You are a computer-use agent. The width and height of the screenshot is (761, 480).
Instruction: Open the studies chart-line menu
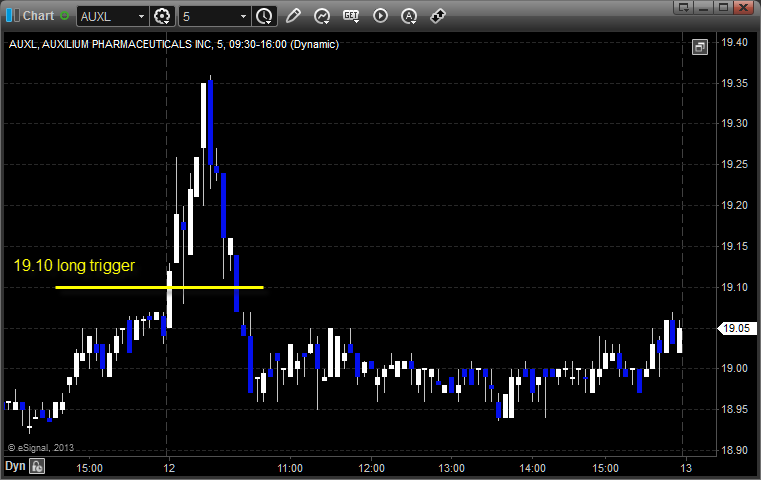(x=322, y=16)
